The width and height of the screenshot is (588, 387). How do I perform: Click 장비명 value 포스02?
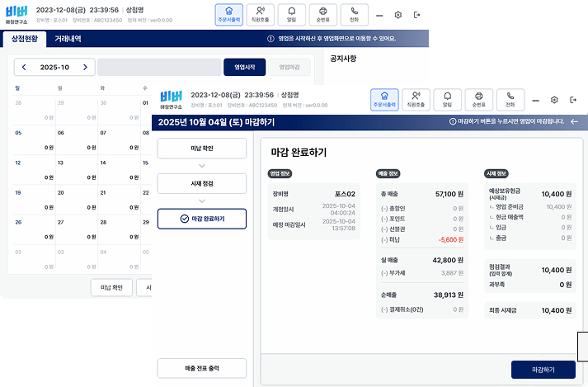pos(345,194)
